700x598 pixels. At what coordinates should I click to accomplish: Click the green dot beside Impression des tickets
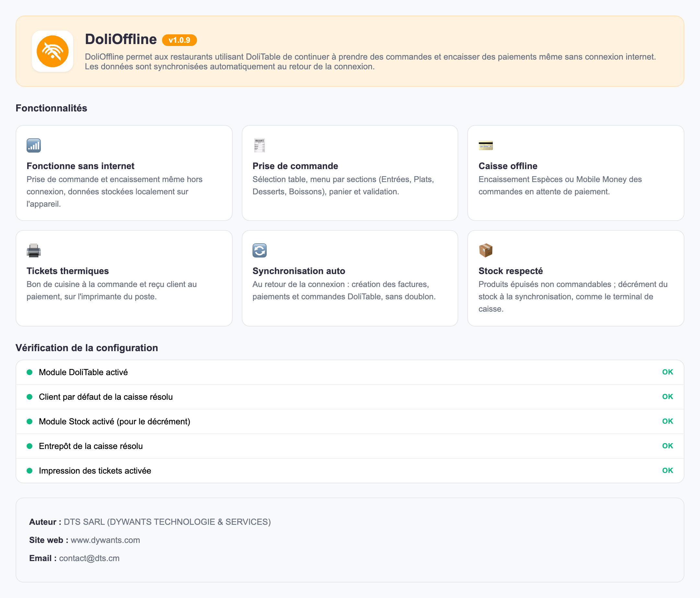[x=30, y=471]
